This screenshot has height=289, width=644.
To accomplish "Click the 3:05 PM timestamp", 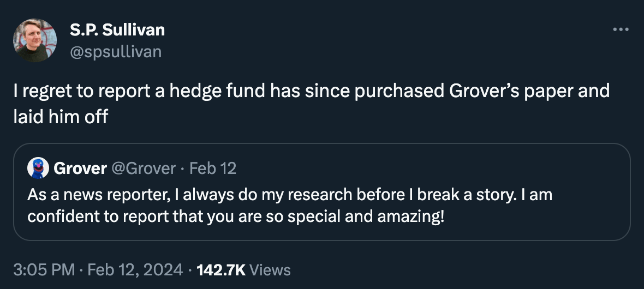I will (x=44, y=269).
